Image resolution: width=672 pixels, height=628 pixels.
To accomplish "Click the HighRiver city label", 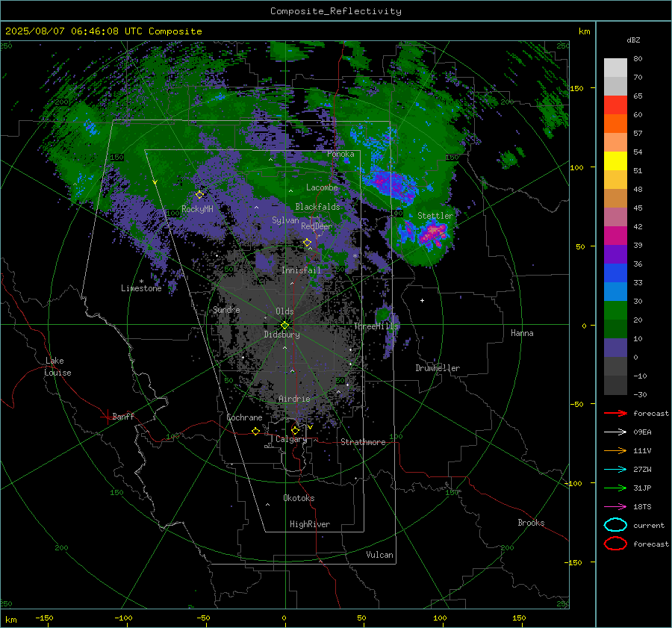I will 310,524.
